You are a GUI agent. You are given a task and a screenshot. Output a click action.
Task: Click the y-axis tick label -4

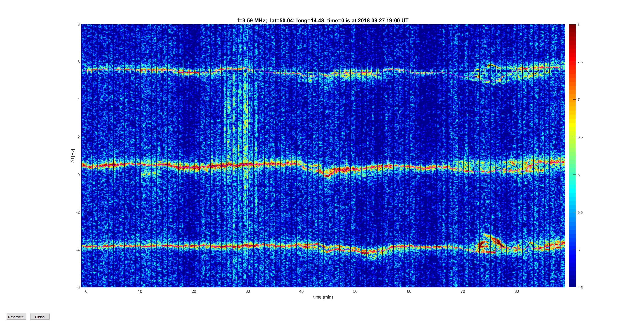[78, 250]
